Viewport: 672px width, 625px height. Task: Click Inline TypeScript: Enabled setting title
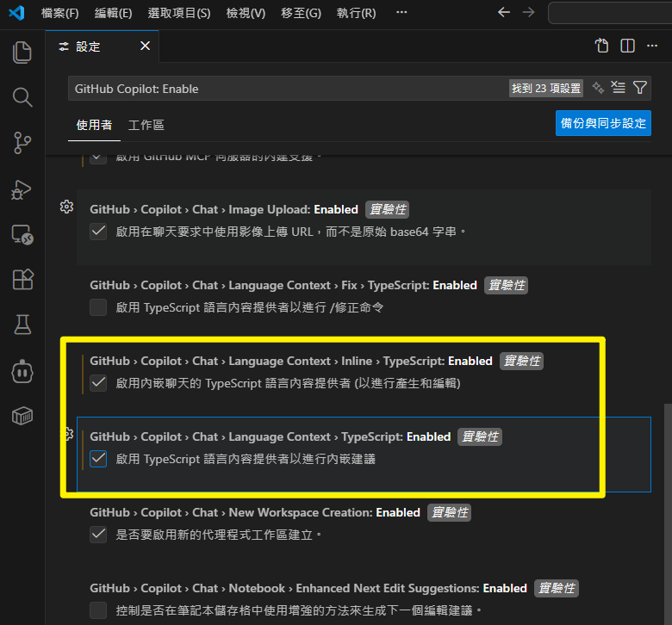click(x=291, y=361)
